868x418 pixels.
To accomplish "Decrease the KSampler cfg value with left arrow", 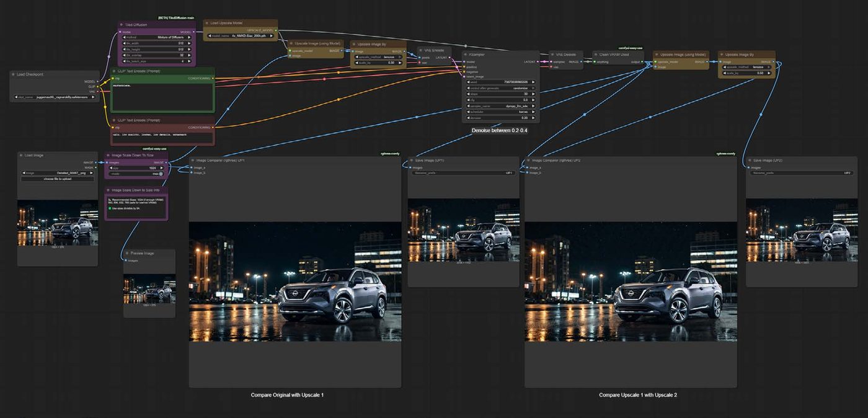I will tap(468, 100).
